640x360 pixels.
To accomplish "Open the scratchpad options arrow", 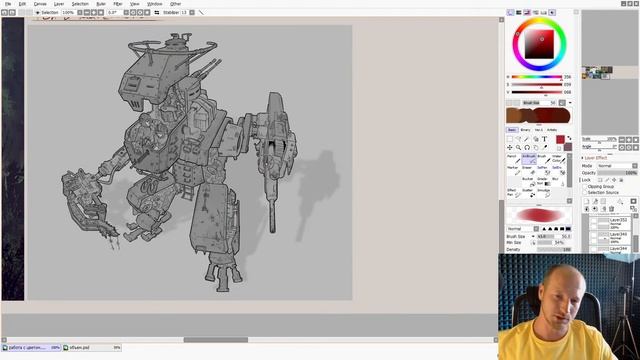I will [x=570, y=103].
